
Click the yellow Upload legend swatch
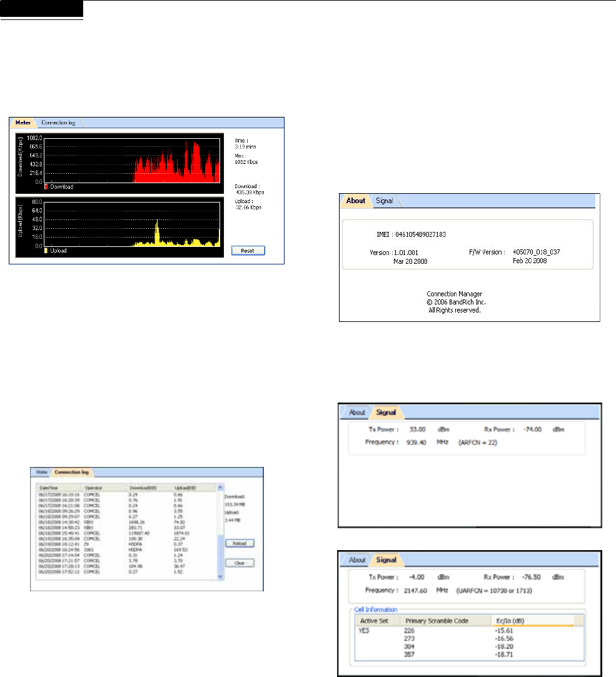[x=46, y=251]
